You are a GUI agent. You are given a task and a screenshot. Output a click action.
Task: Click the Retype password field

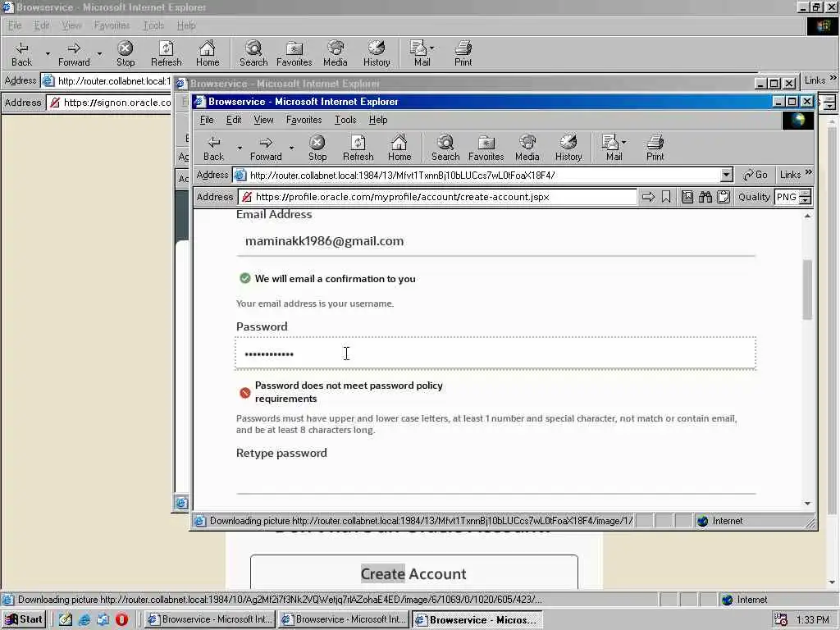[x=495, y=478]
